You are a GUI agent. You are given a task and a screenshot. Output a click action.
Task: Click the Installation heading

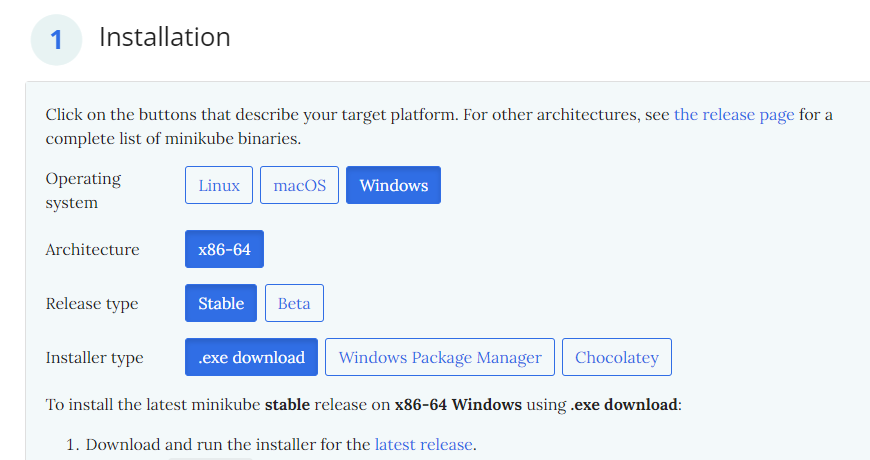(x=165, y=38)
